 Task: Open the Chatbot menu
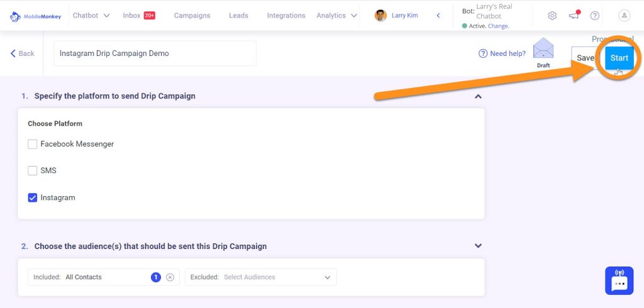tap(91, 16)
